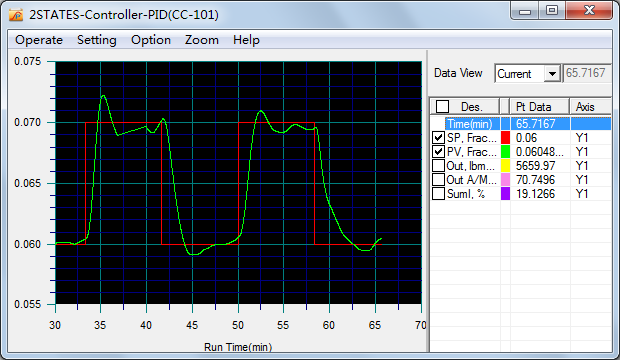The height and width of the screenshot is (360, 620).
Task: Toggle the header select-all checkbox
Action: [x=442, y=106]
